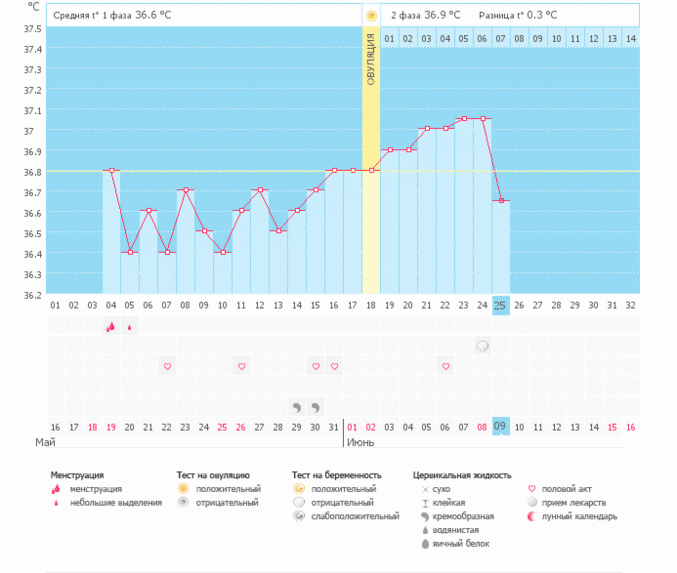Click second phase day 07 header cell
Viewport: 677px width, 573px height.
click(501, 38)
